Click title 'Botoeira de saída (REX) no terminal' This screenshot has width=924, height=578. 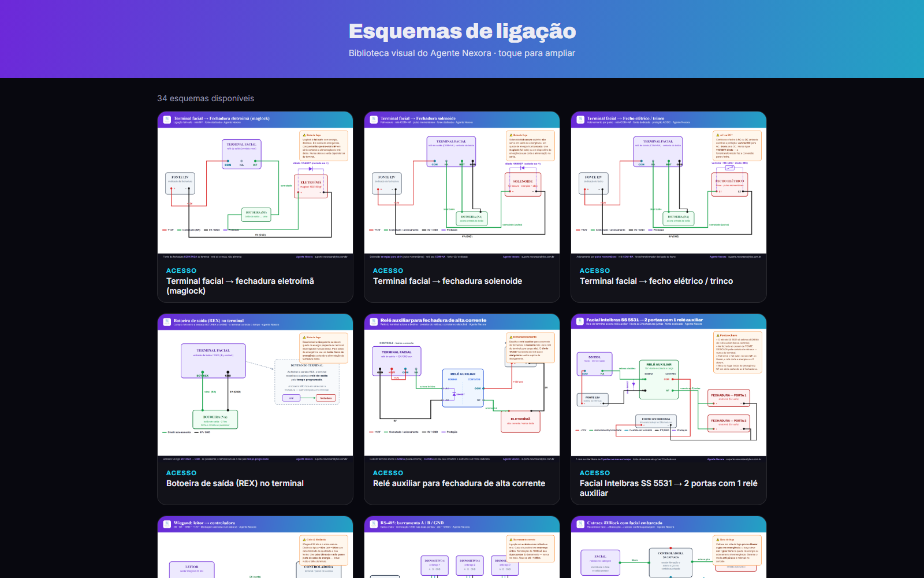pos(235,483)
